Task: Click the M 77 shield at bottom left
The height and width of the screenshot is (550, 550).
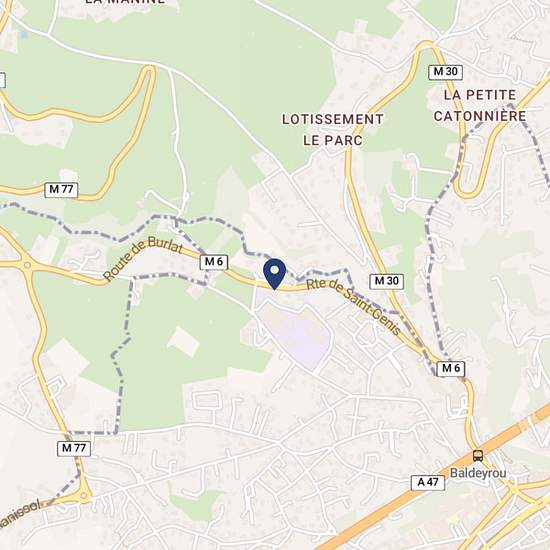Action: 74,448
